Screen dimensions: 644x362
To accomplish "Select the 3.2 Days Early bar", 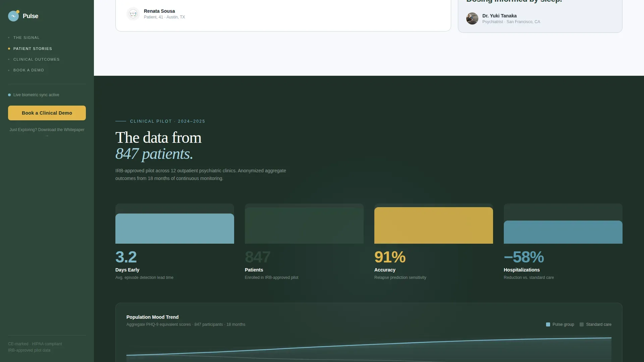I will click(175, 229).
